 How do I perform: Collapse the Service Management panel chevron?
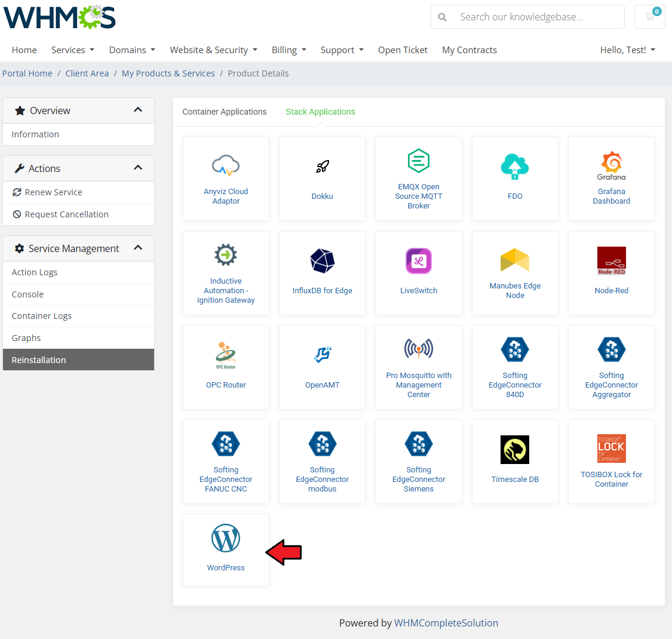[138, 248]
